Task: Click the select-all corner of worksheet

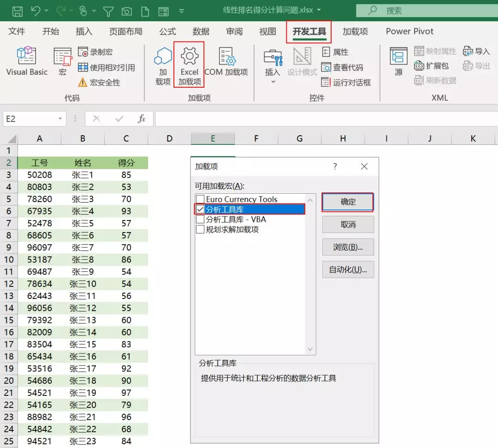Action: coord(10,139)
